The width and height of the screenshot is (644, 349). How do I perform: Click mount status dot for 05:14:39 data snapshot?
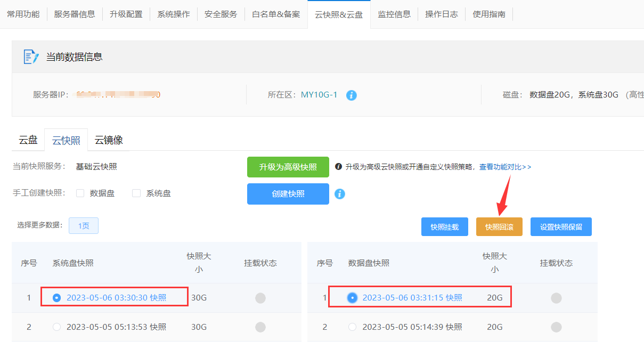[x=556, y=327]
